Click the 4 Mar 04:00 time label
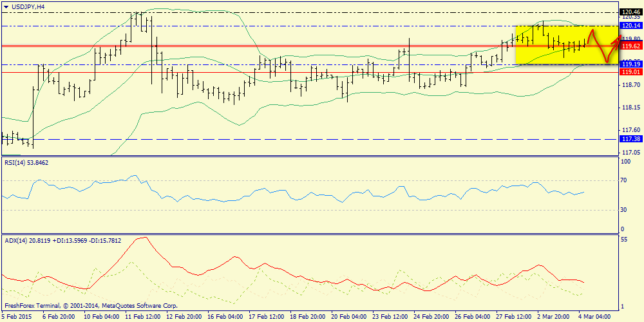This screenshot has height=322, width=644. (x=596, y=316)
